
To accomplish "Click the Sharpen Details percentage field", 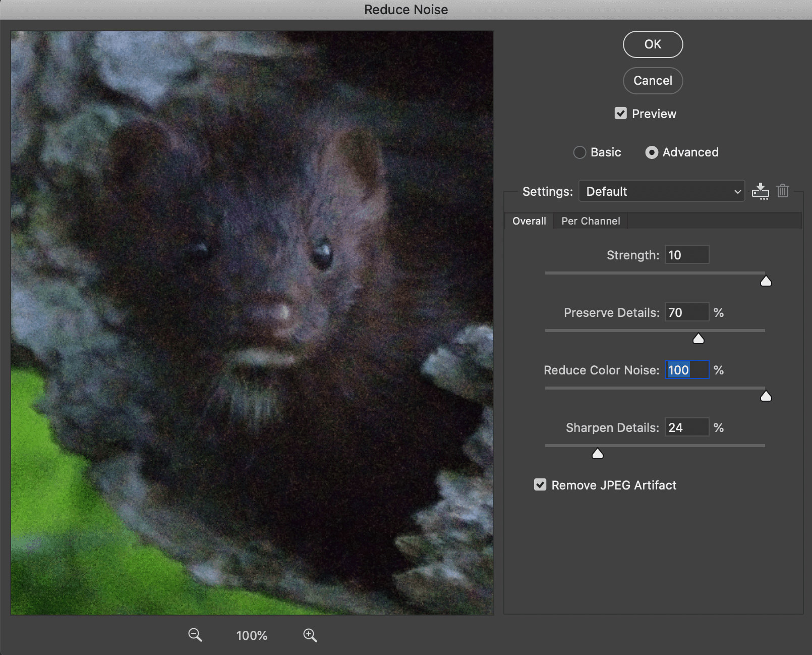I will 686,427.
